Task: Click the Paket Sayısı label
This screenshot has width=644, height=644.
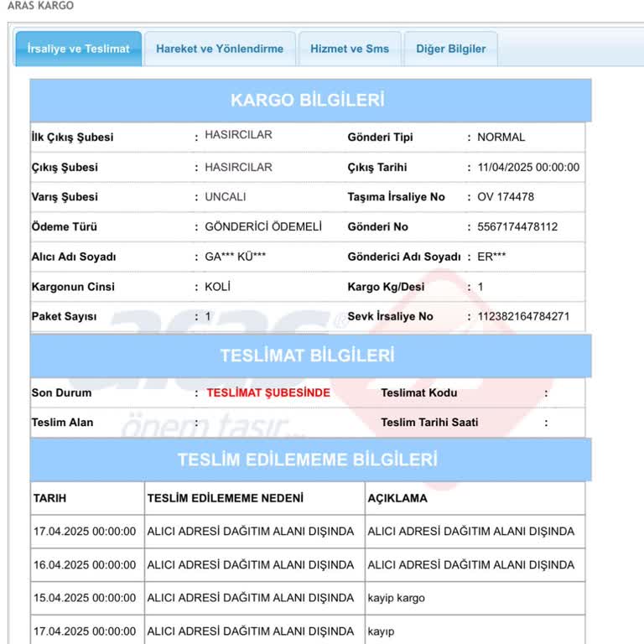Action: pyautogui.click(x=64, y=316)
